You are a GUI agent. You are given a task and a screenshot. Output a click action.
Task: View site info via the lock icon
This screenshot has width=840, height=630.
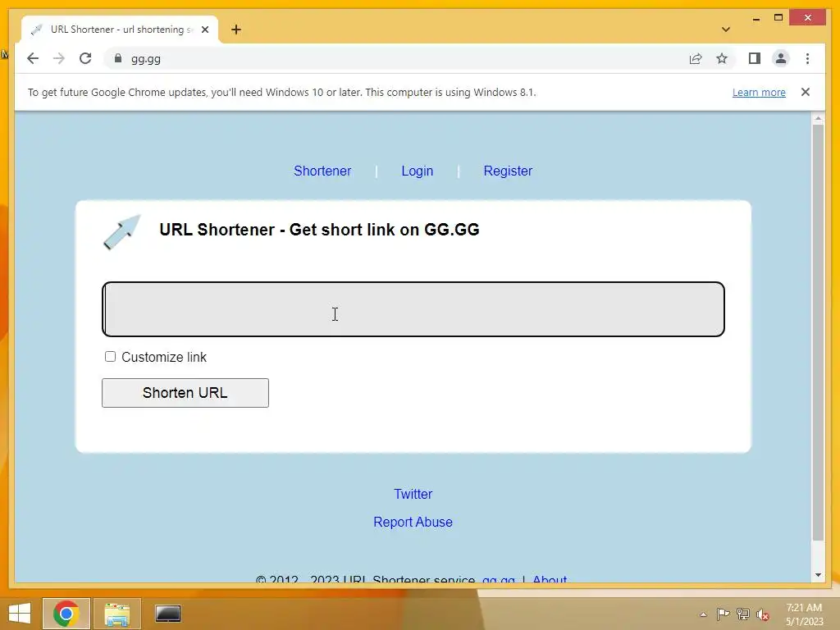(x=118, y=58)
